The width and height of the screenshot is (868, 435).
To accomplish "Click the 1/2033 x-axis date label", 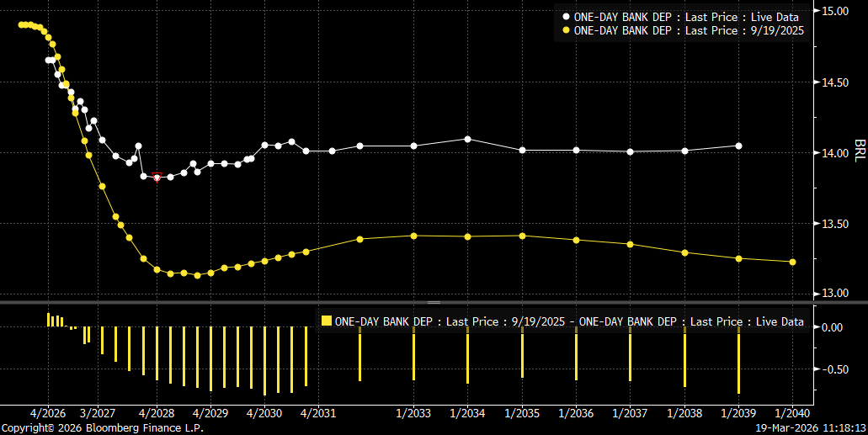I will 413,413.
